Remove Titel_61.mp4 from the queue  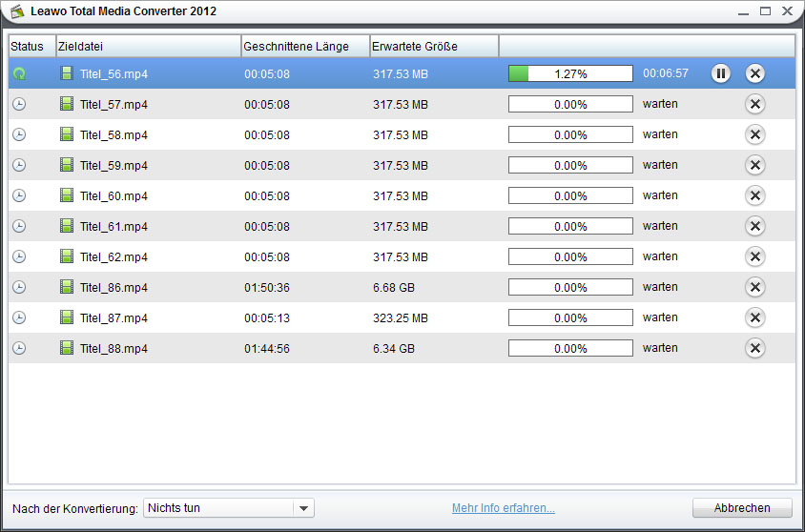[755, 226]
